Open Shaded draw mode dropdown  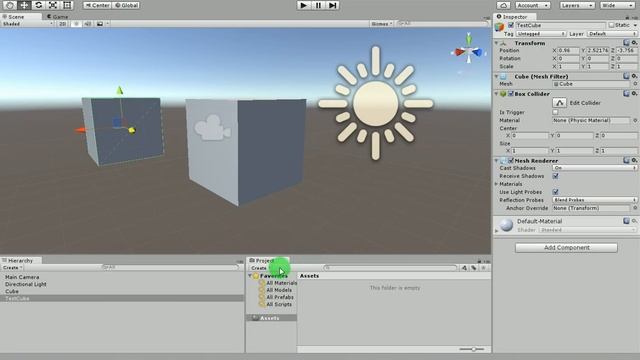tap(27, 24)
